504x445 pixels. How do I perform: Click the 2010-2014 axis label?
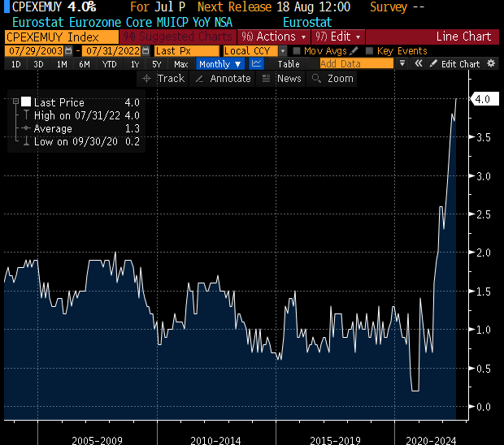coord(215,440)
